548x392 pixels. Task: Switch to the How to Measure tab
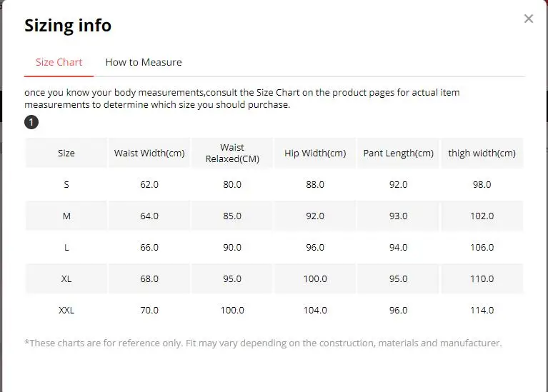point(144,62)
